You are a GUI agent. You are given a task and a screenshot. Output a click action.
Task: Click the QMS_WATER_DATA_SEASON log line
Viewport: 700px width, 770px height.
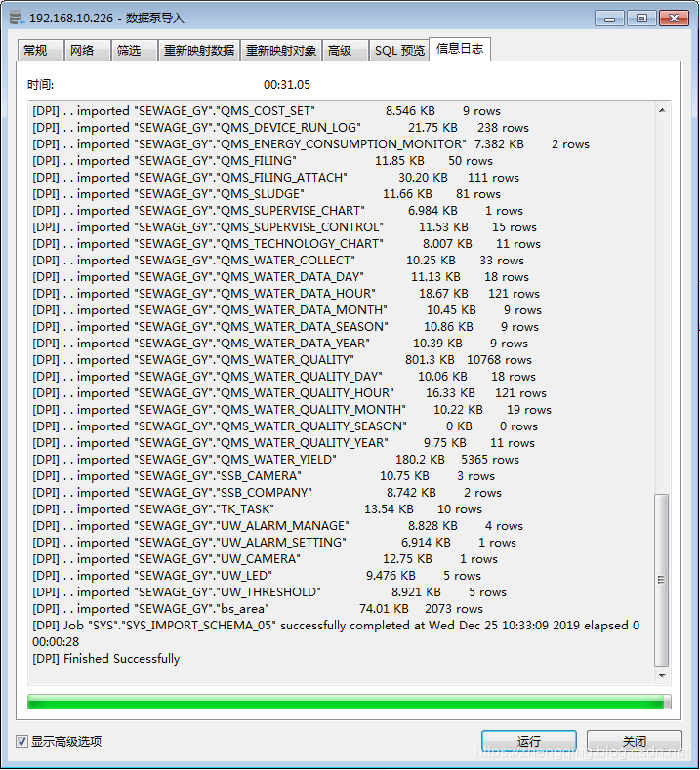(285, 327)
